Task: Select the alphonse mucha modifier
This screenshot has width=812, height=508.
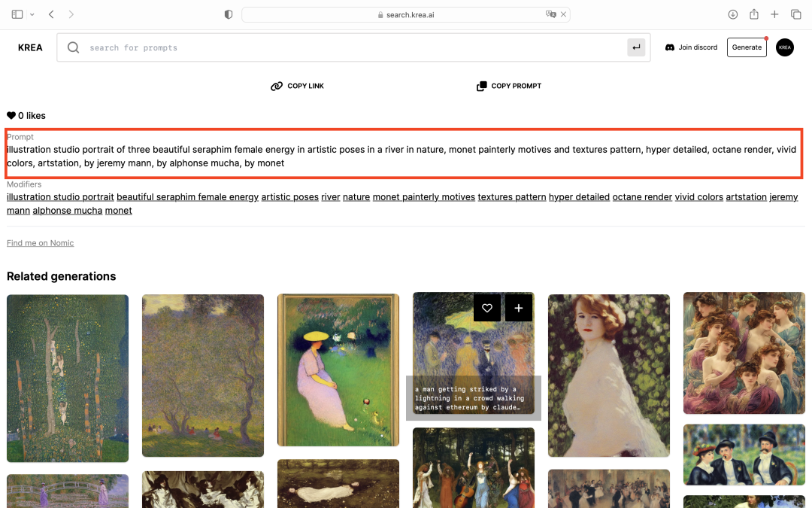Action: tap(67, 211)
